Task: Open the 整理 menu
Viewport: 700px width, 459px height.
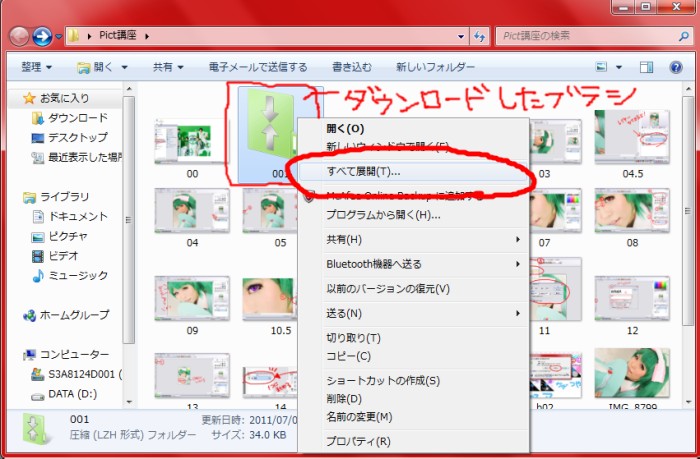Action: pos(37,67)
